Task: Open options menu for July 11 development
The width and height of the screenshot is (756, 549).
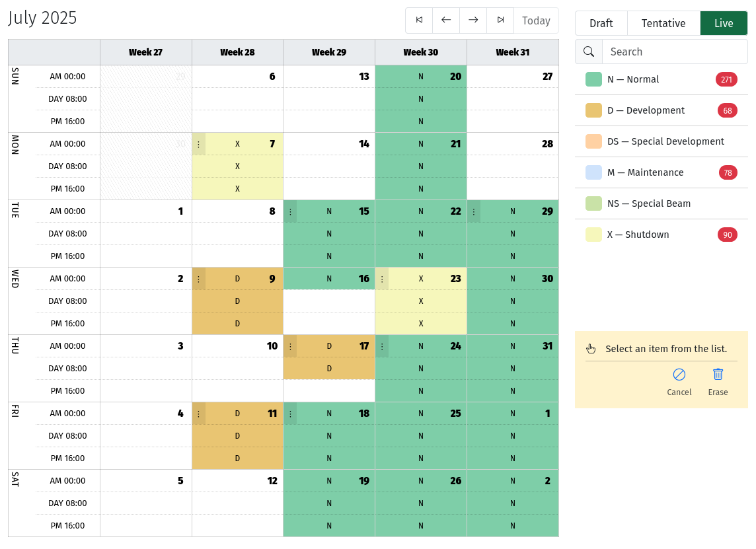Action: [x=199, y=414]
